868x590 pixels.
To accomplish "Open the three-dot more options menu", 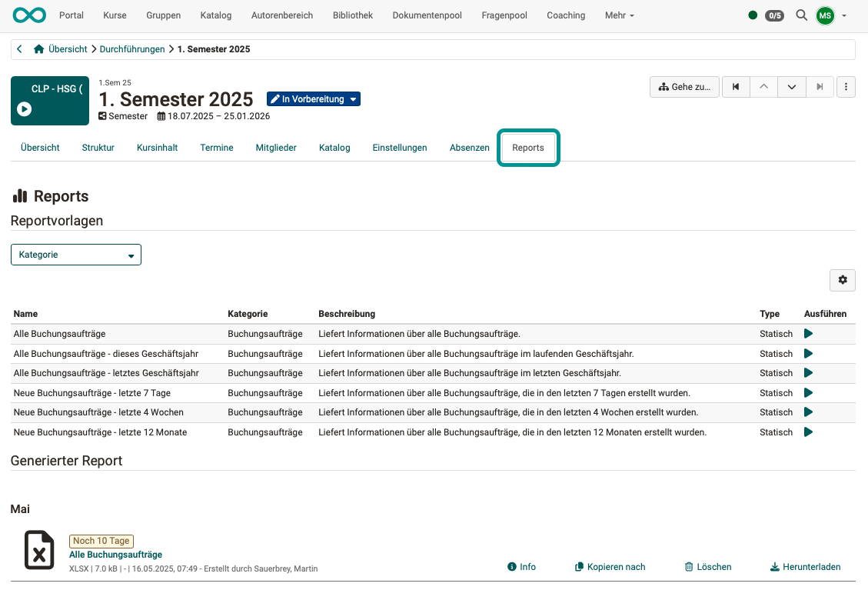I will (846, 86).
